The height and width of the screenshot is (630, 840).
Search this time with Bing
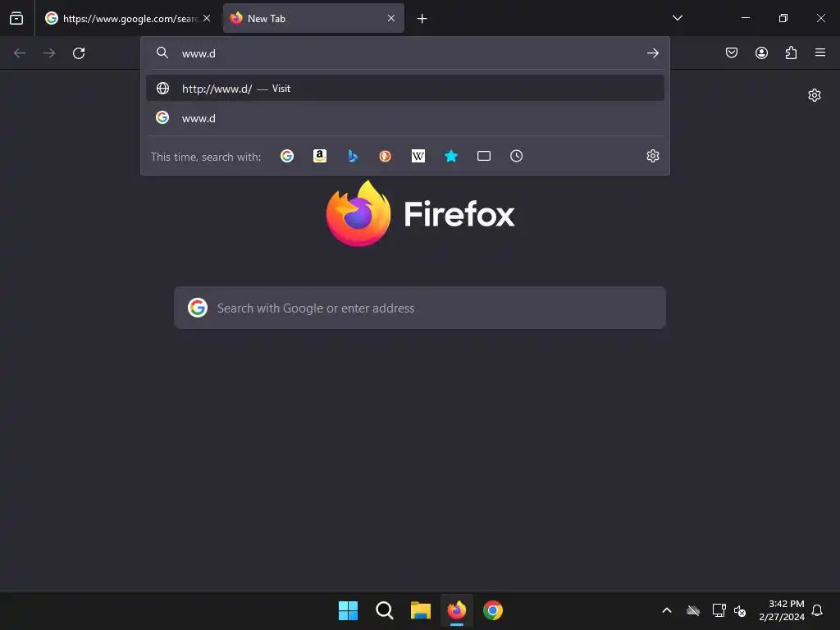pyautogui.click(x=353, y=156)
